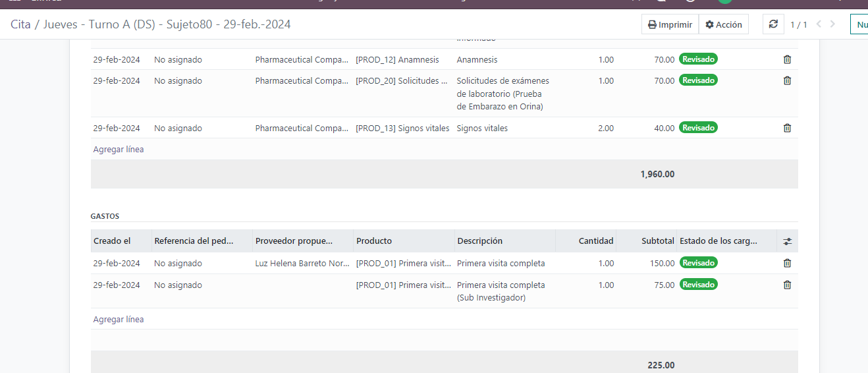Click Agregar línea in the Gastos section
The image size is (868, 373).
tap(119, 319)
